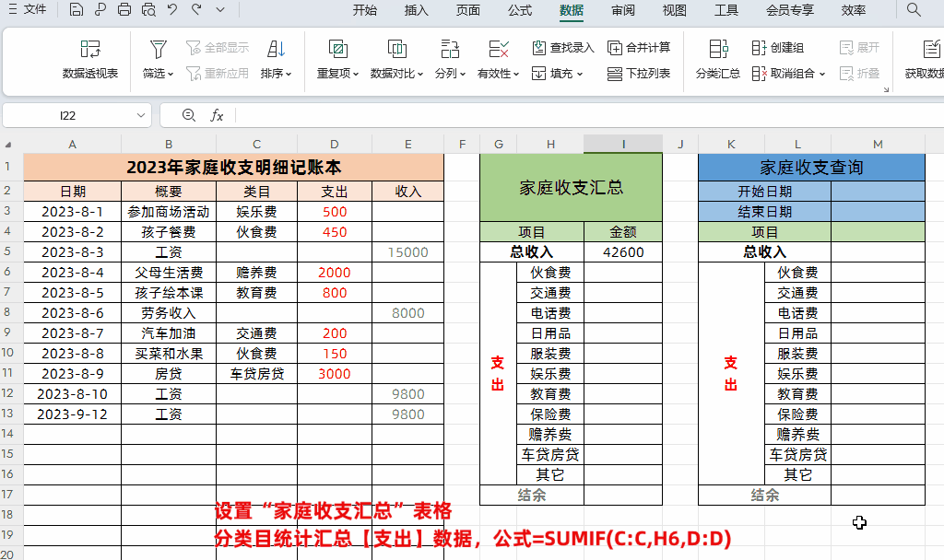This screenshot has width=944, height=560.
Task: Click the 合并计算 consolidate button
Action: pyautogui.click(x=639, y=48)
